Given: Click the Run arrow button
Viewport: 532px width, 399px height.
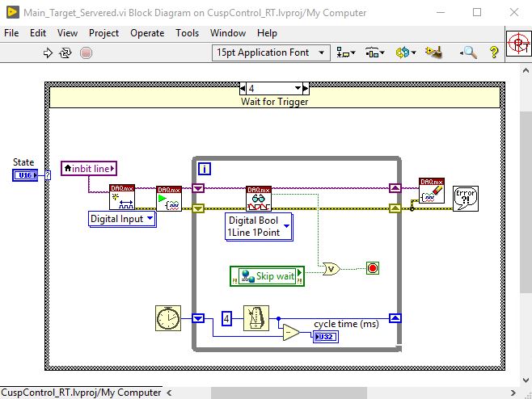Looking at the screenshot, I should click(x=48, y=52).
